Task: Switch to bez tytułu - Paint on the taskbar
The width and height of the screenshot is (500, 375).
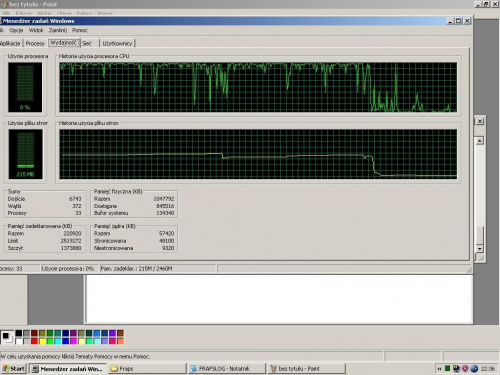Action: click(x=307, y=369)
